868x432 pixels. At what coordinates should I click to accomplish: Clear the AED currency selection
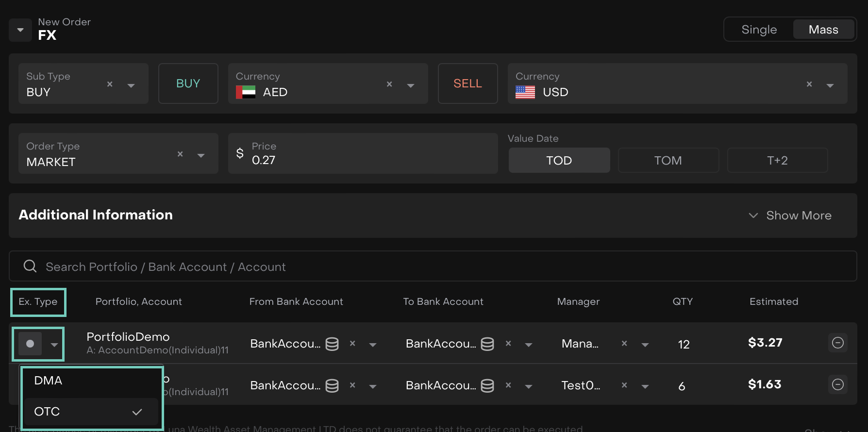point(389,84)
